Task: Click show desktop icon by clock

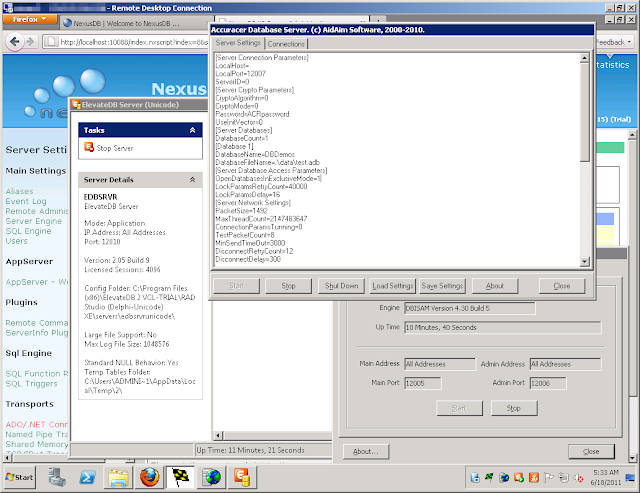Action: click(630, 477)
